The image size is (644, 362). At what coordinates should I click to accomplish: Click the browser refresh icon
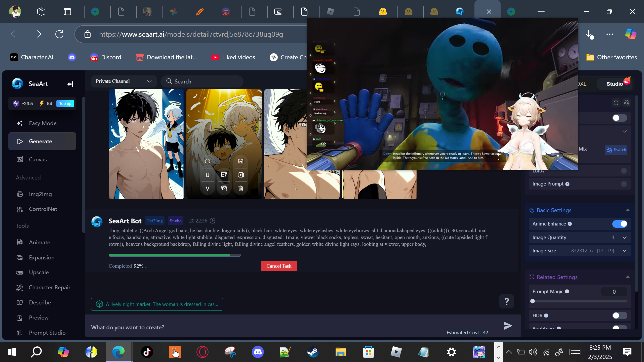(x=59, y=34)
